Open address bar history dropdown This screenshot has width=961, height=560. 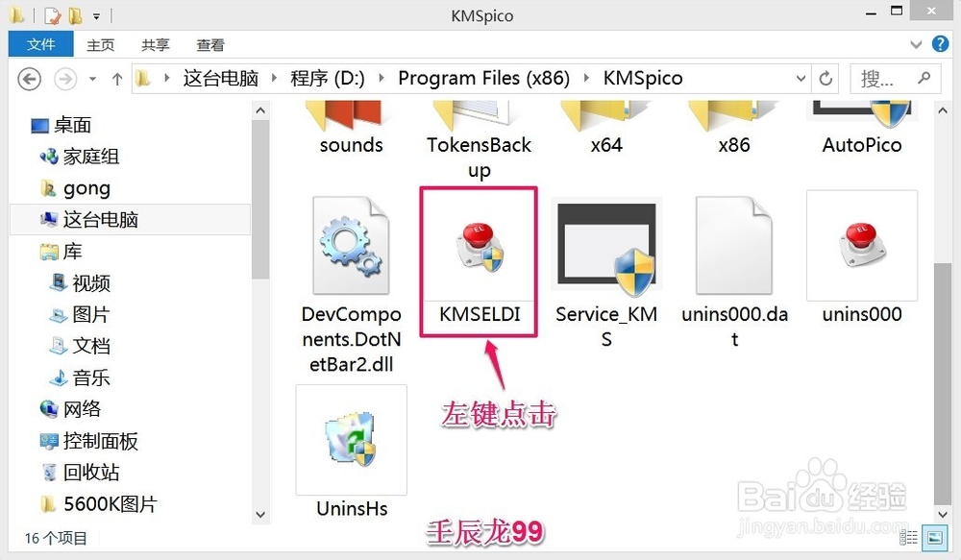[x=800, y=79]
